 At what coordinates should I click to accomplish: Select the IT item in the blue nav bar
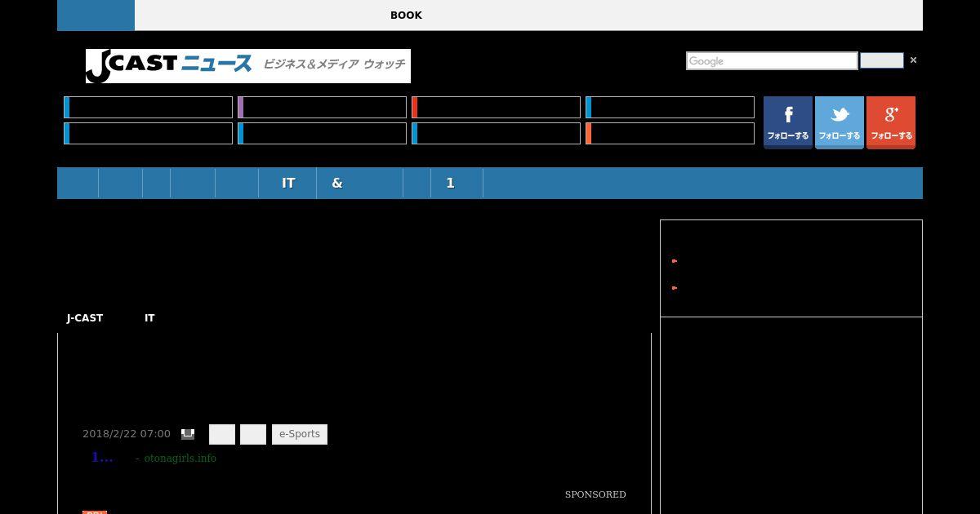pos(288,183)
